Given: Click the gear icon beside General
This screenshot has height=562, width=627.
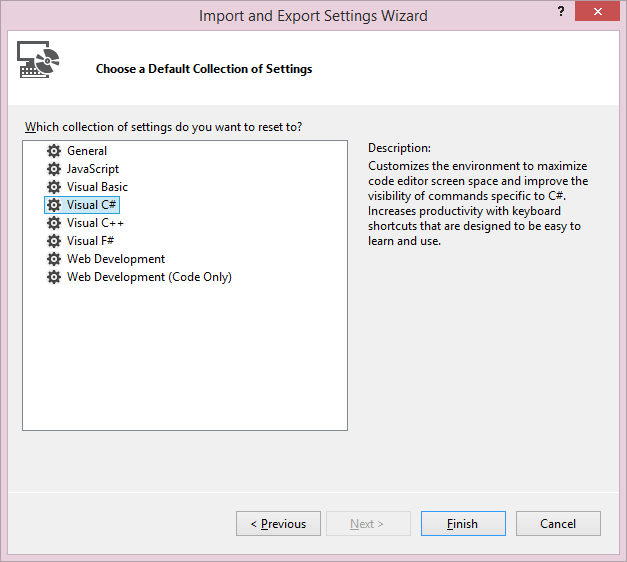Looking at the screenshot, I should (x=54, y=151).
